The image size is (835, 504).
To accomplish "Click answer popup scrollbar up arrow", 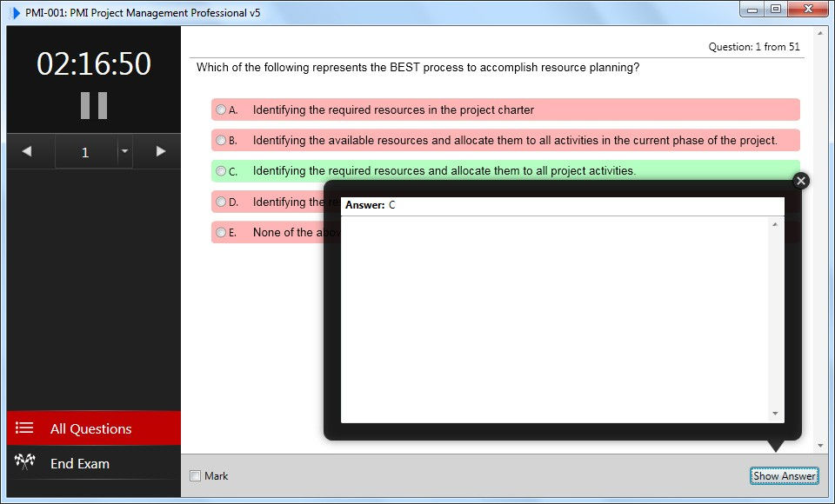I will click(x=775, y=224).
